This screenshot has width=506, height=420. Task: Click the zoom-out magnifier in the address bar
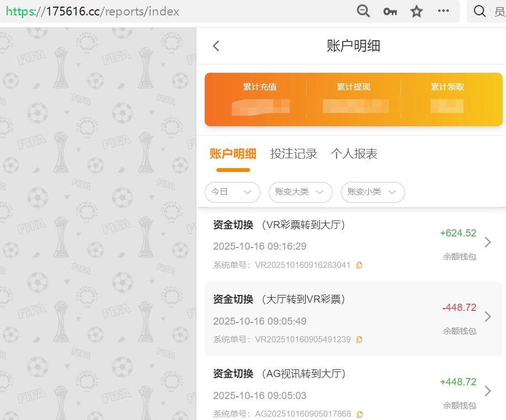click(x=363, y=11)
